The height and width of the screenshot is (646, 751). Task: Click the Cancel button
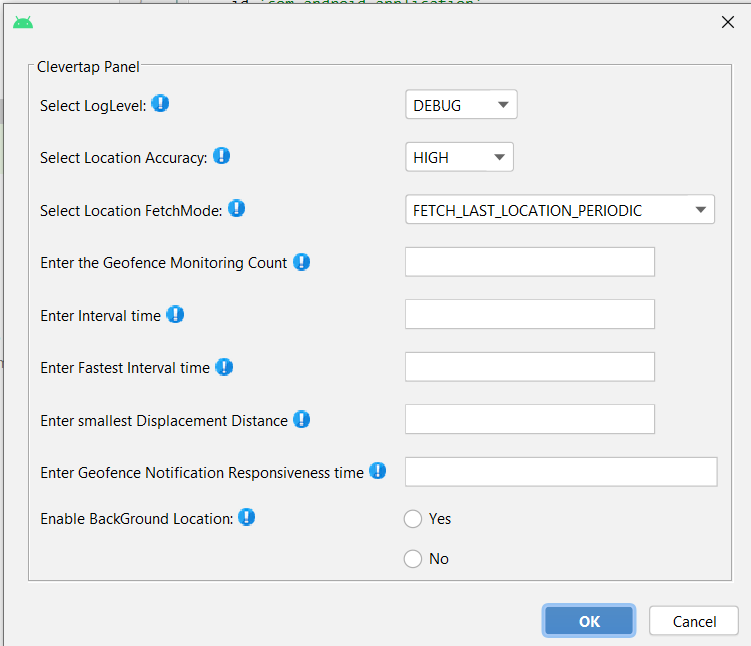pos(694,621)
